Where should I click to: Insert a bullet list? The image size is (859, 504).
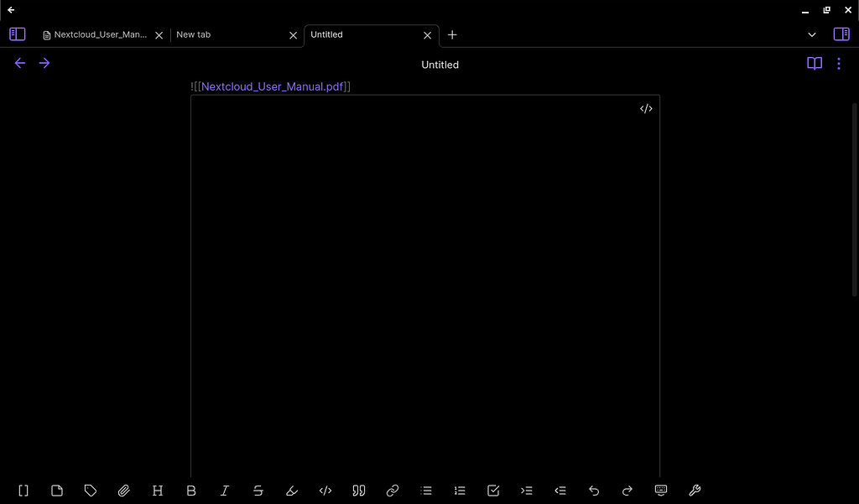(425, 491)
